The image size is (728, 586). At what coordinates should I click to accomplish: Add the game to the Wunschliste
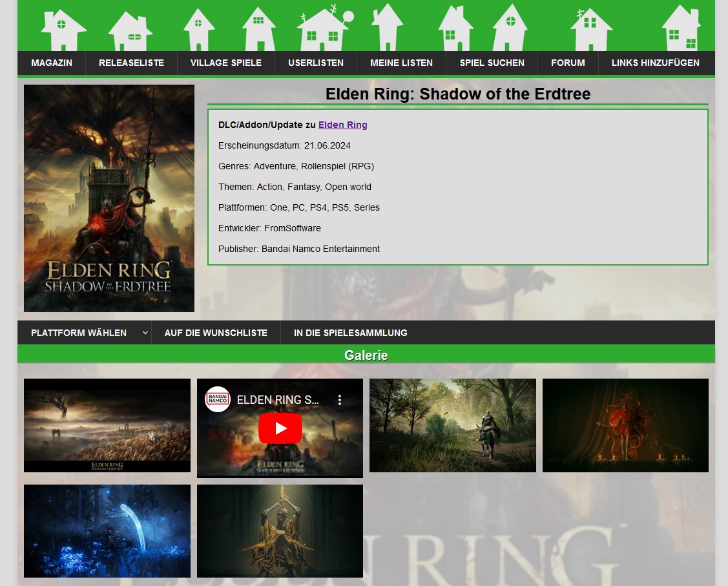pyautogui.click(x=216, y=332)
